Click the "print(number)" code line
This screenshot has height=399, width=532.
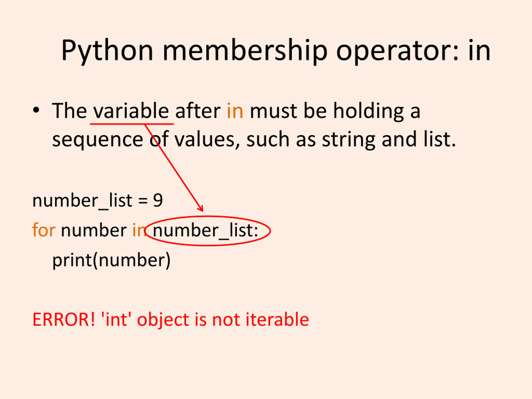click(x=111, y=260)
